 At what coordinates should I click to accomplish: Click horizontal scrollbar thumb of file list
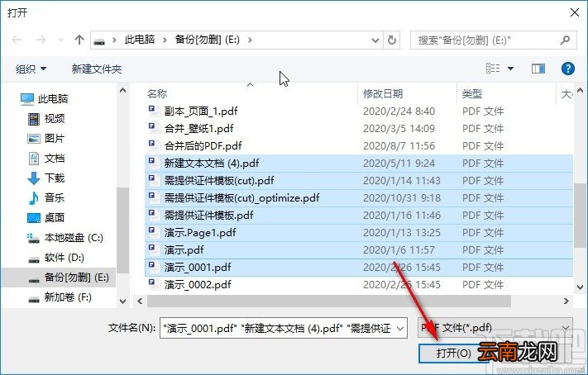329,301
